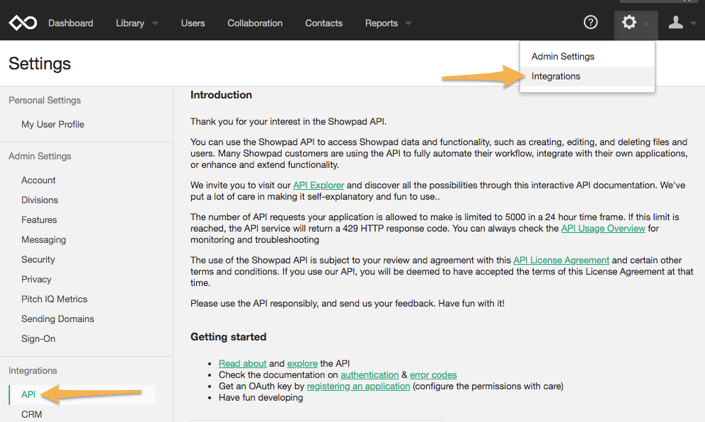Select CRM under Integrations sidebar
The width and height of the screenshot is (705, 422).
pyautogui.click(x=31, y=414)
